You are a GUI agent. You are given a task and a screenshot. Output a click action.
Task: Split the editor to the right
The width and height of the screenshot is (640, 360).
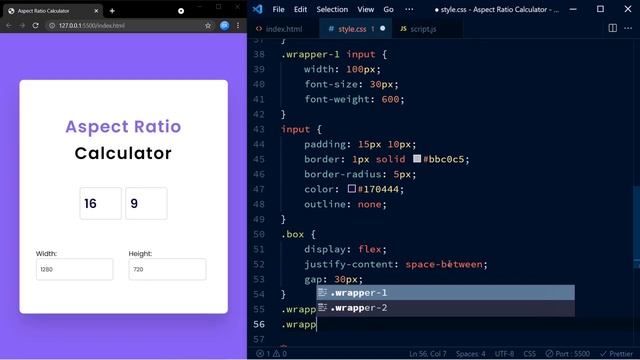[x=613, y=28]
